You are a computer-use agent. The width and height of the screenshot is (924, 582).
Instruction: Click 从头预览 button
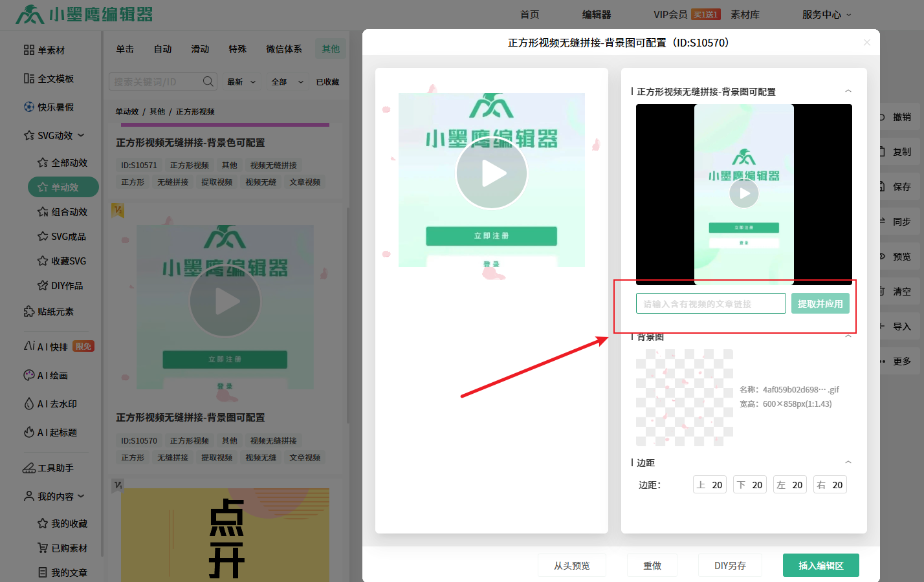click(x=572, y=565)
